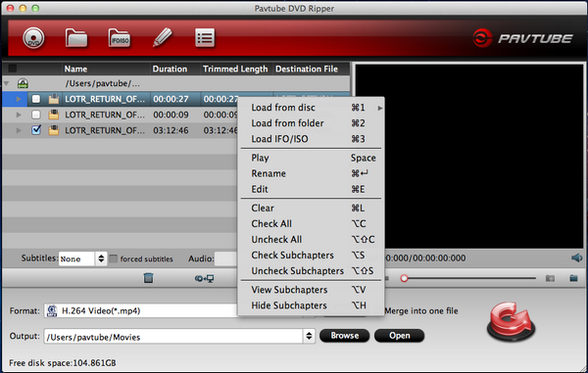Click the Open output folder button
This screenshot has height=373, width=588.
coord(400,336)
